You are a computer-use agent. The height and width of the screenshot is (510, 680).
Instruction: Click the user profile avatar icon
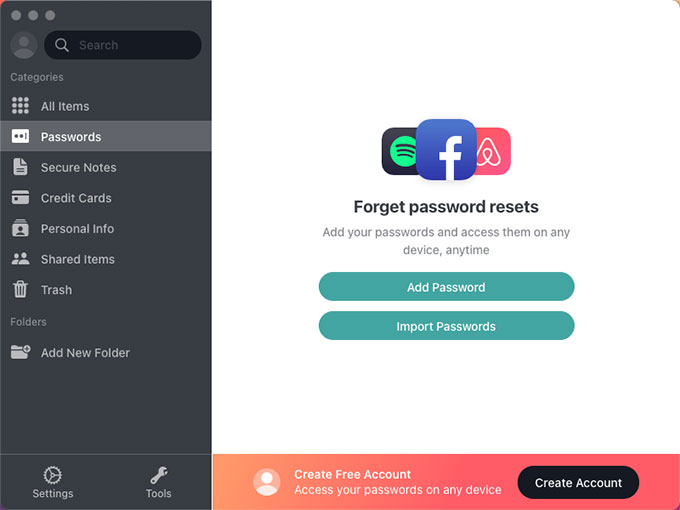coord(24,45)
